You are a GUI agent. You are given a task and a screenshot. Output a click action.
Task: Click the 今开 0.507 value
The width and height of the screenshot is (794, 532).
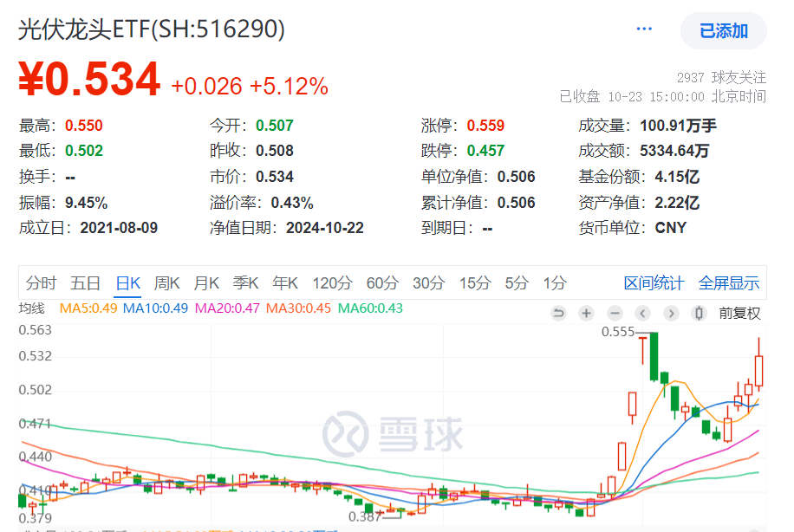[275, 126]
